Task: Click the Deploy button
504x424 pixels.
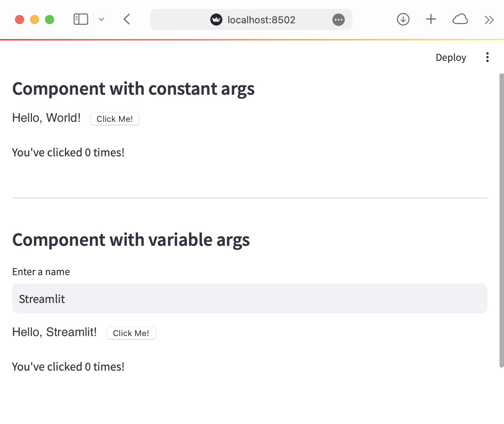Action: coord(451,58)
